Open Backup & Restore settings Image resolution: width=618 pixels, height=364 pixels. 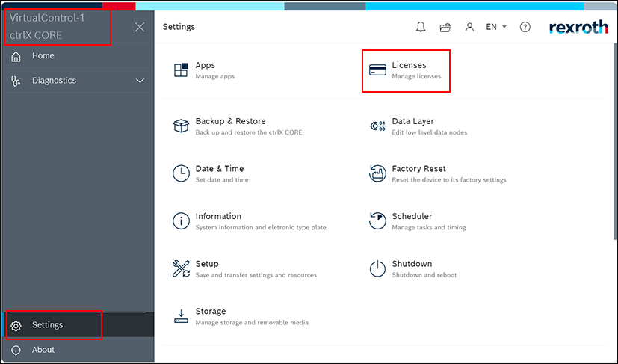point(231,121)
